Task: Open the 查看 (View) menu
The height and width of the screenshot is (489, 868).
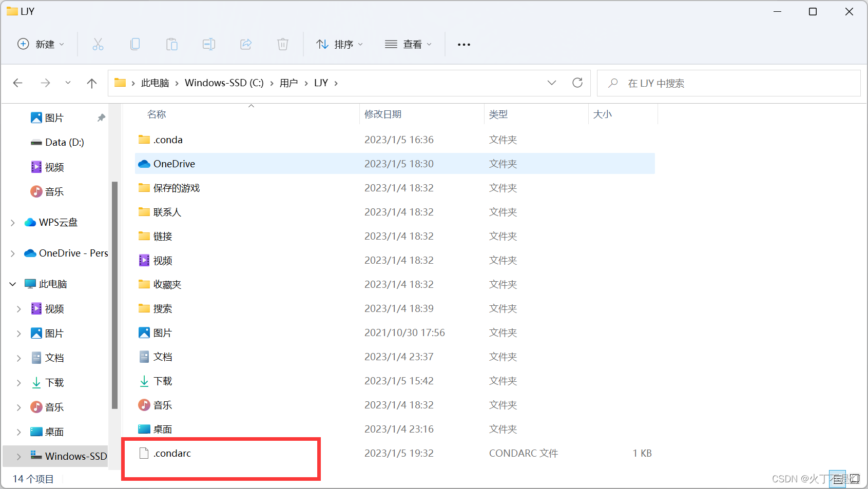Action: [x=409, y=45]
